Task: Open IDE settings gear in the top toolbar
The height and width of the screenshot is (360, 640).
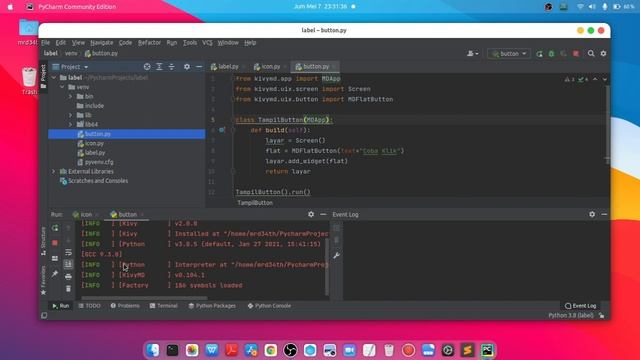Action: (603, 53)
